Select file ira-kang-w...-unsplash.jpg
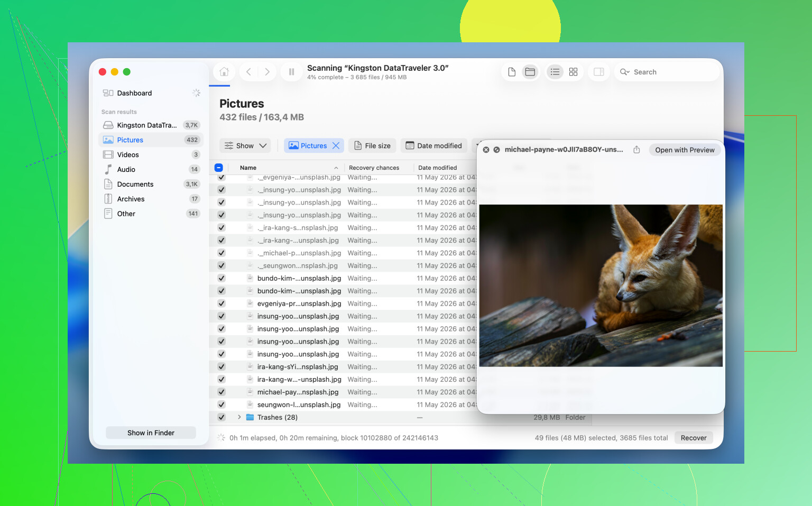This screenshot has width=812, height=506. 299,380
